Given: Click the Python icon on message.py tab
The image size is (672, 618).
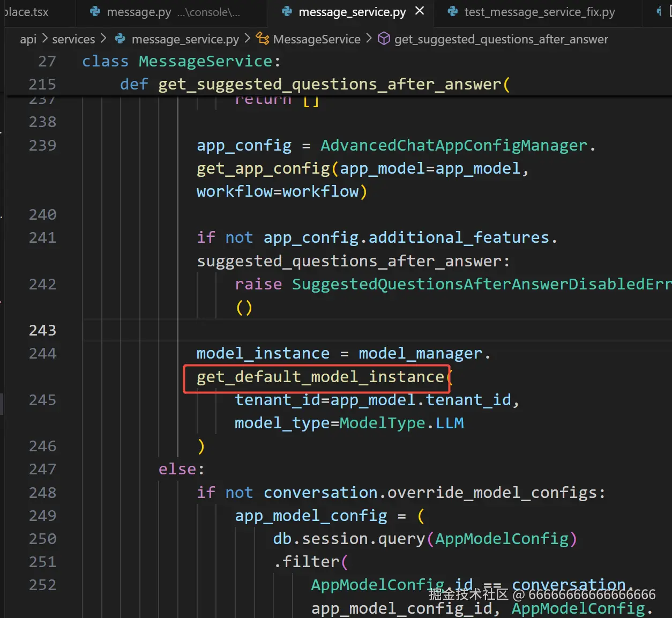Looking at the screenshot, I should tap(95, 11).
